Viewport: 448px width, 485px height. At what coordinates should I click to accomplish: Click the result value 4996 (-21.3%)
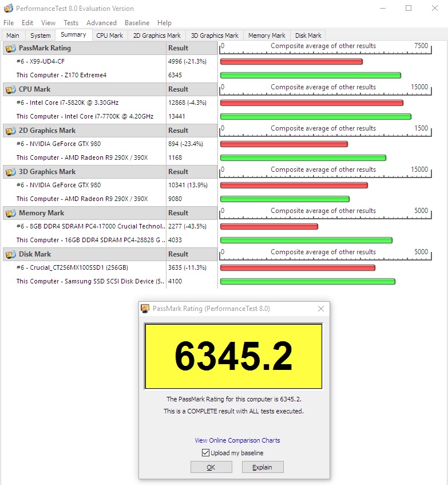pos(187,61)
